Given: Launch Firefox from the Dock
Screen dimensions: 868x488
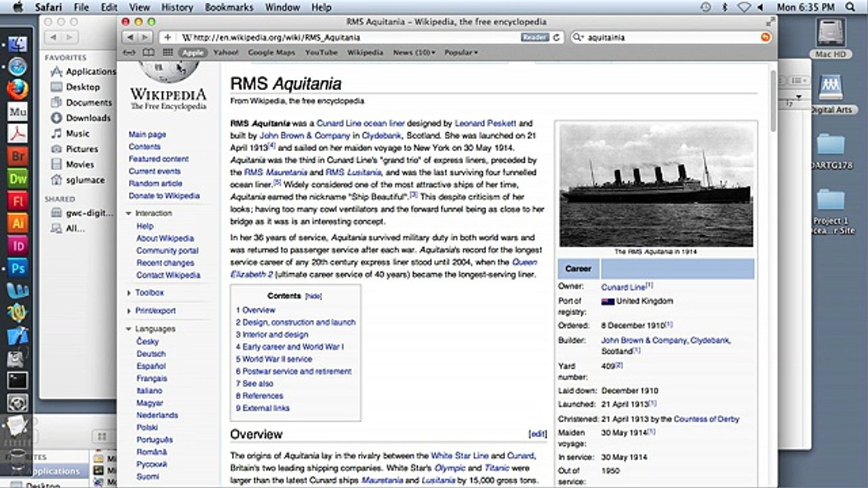Looking at the screenshot, I should point(18,89).
